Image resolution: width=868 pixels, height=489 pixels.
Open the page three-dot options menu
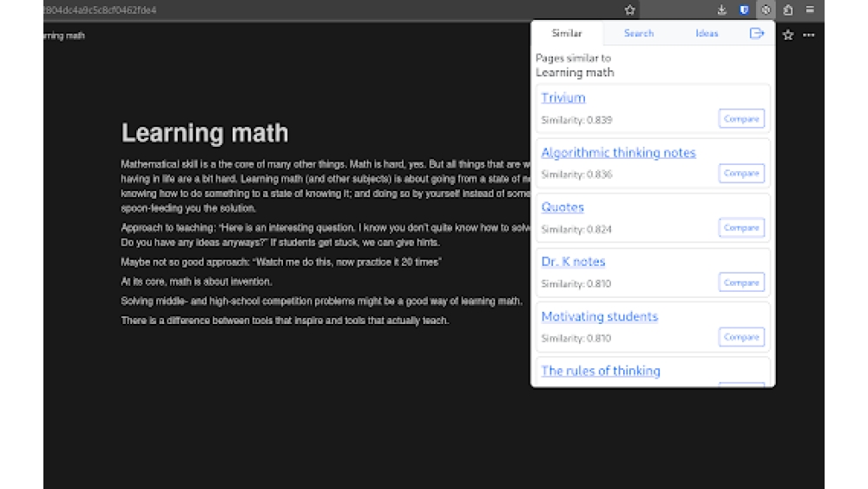809,35
